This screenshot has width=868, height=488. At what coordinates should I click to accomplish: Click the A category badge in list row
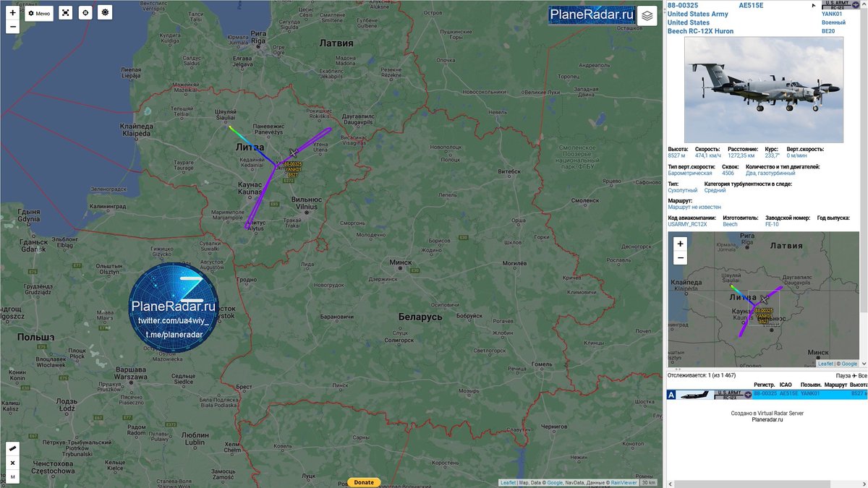(672, 395)
